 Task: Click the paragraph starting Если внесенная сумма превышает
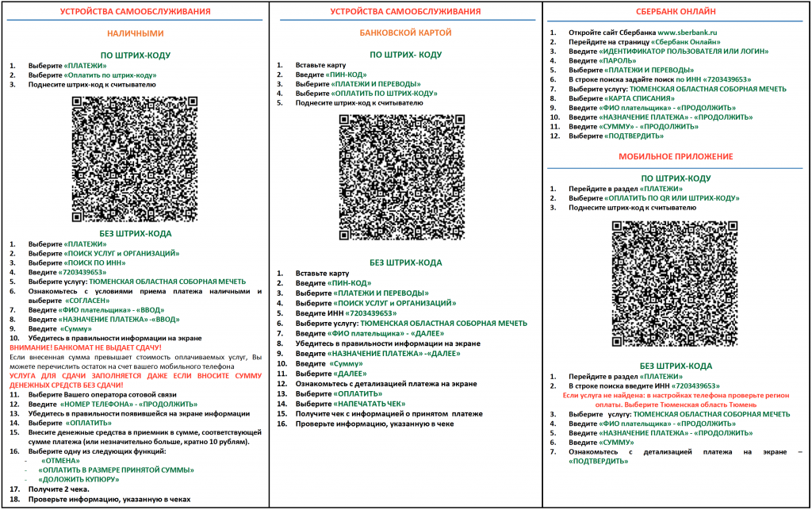click(x=136, y=362)
